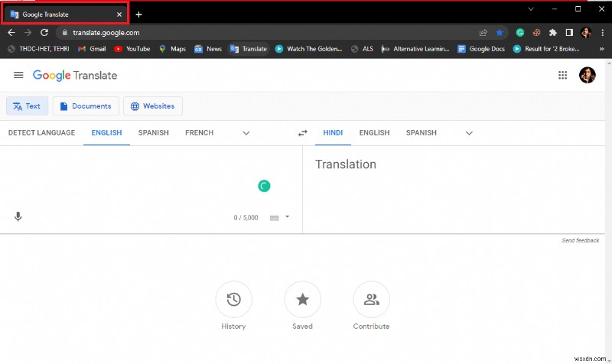Click the Google Translate logo
612x364 pixels.
tap(75, 75)
